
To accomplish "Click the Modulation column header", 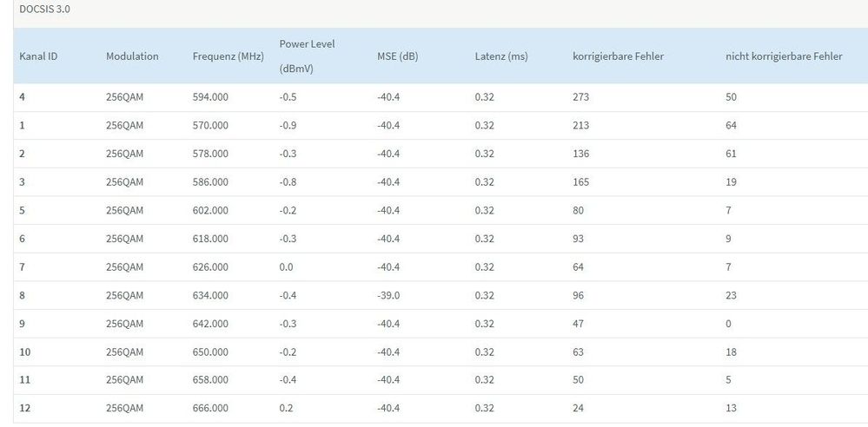I will (x=132, y=56).
